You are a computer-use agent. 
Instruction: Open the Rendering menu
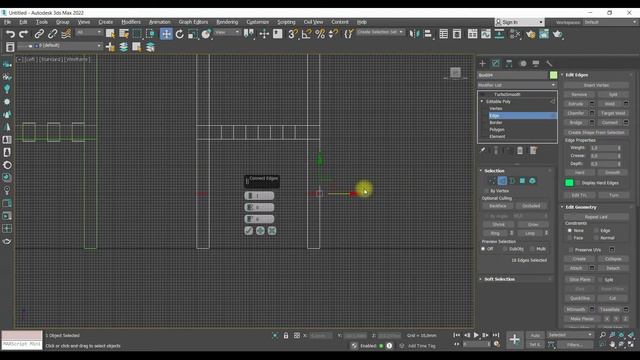tap(227, 22)
